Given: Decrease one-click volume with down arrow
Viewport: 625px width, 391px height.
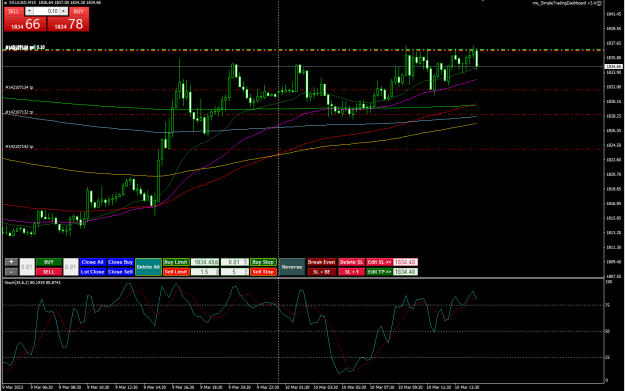Looking at the screenshot, I should (x=29, y=11).
